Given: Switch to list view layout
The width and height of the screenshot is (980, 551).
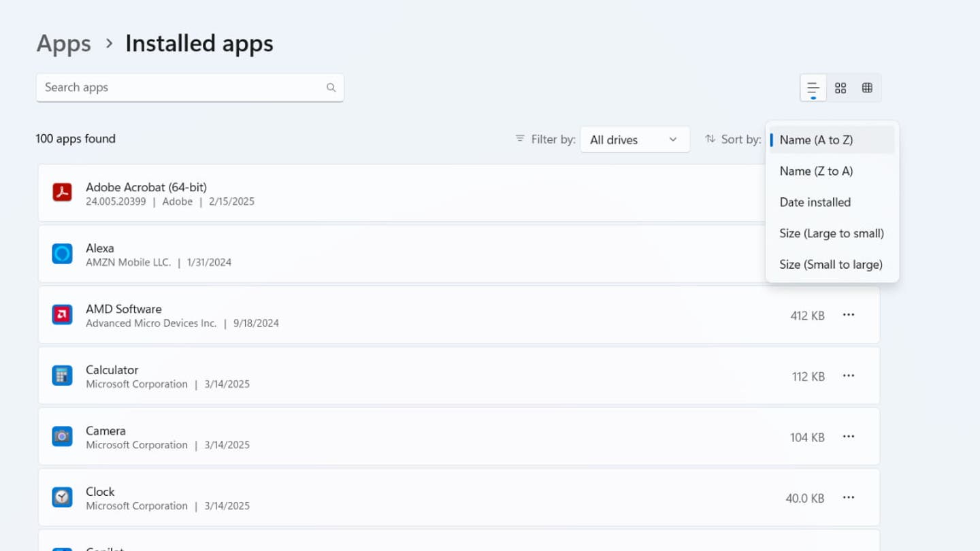Looking at the screenshot, I should [813, 88].
